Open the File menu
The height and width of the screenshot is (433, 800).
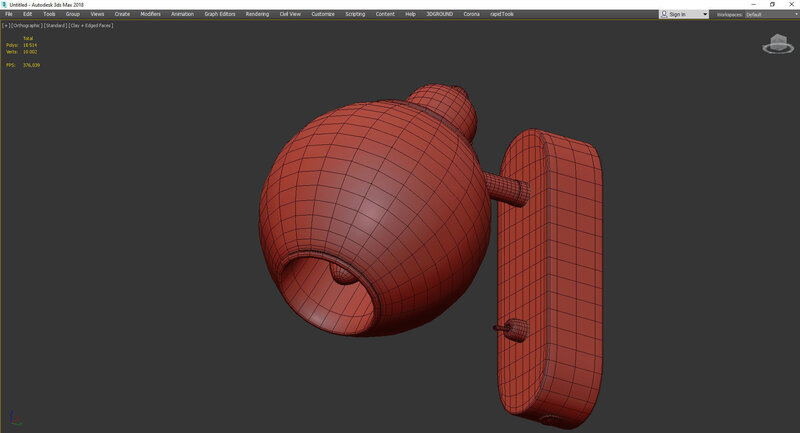tap(9, 15)
